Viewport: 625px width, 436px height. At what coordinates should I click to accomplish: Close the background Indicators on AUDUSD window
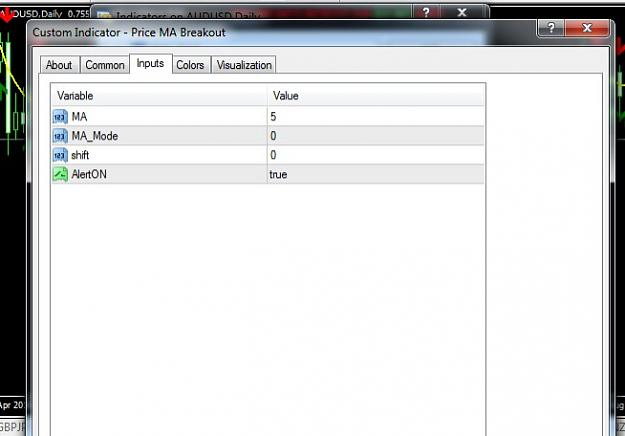(462, 12)
